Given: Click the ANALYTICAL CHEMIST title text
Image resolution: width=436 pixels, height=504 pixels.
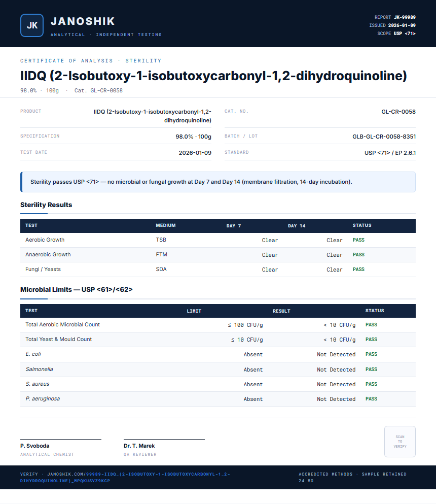Looking at the screenshot, I should point(47,454).
